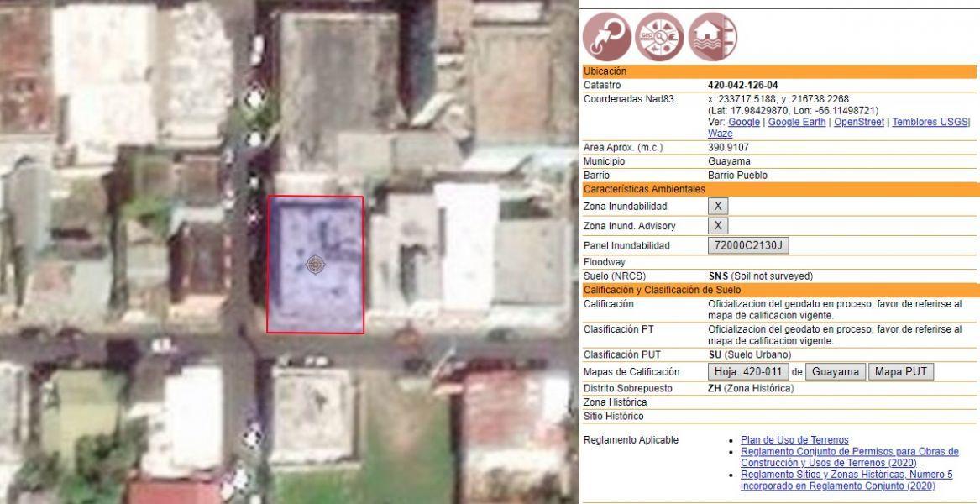Open the Google map link

[x=744, y=122]
